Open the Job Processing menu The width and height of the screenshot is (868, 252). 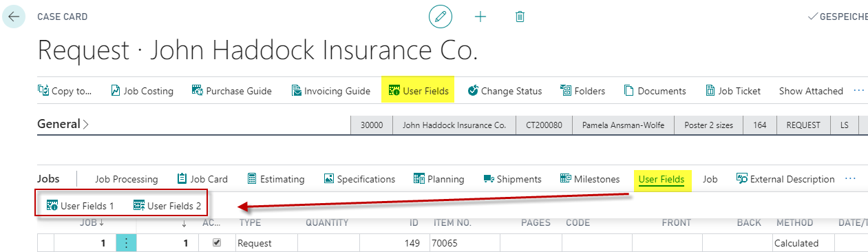coord(126,179)
